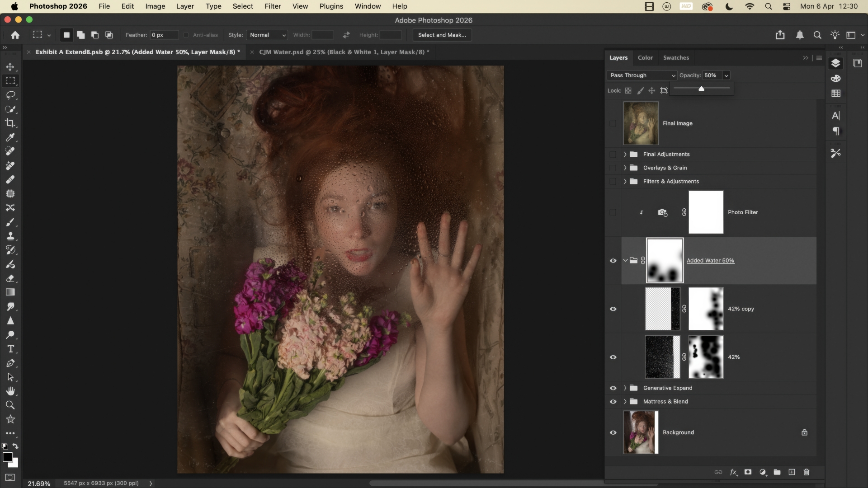Open the Style dropdown set to Normal
868x488 pixels.
point(267,35)
